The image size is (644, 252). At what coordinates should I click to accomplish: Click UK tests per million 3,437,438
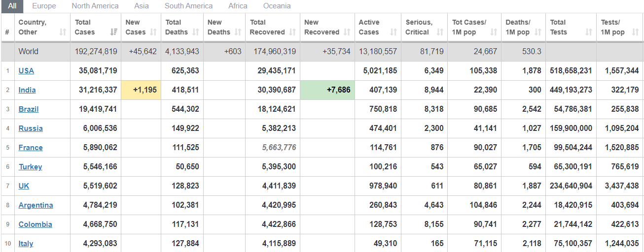621,186
